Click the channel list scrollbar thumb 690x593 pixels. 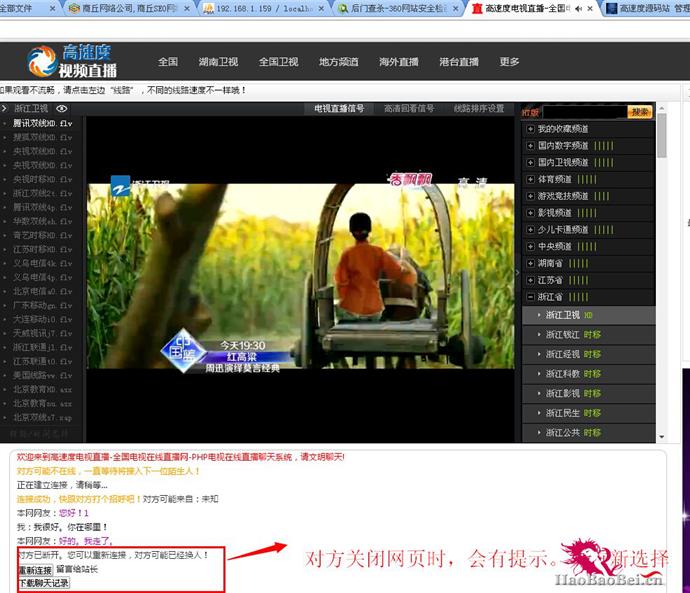point(661,135)
